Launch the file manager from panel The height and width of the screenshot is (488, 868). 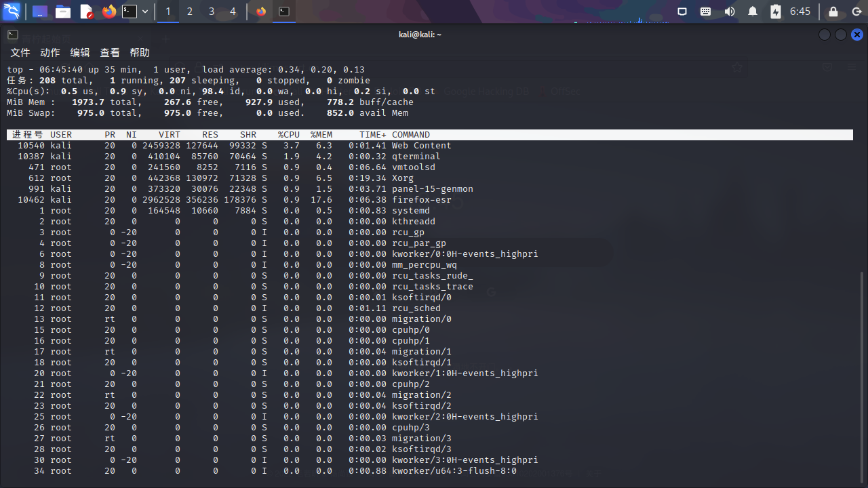tap(63, 12)
